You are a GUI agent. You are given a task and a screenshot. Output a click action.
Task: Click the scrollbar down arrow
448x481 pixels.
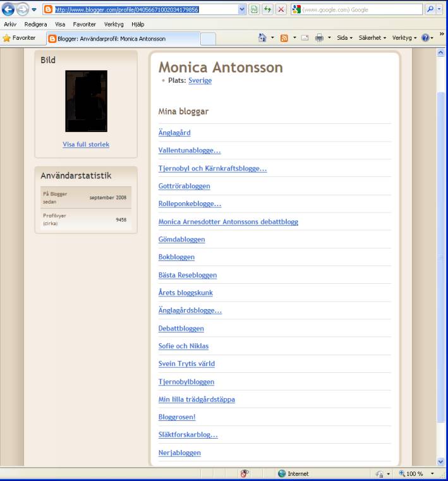[x=440, y=461]
